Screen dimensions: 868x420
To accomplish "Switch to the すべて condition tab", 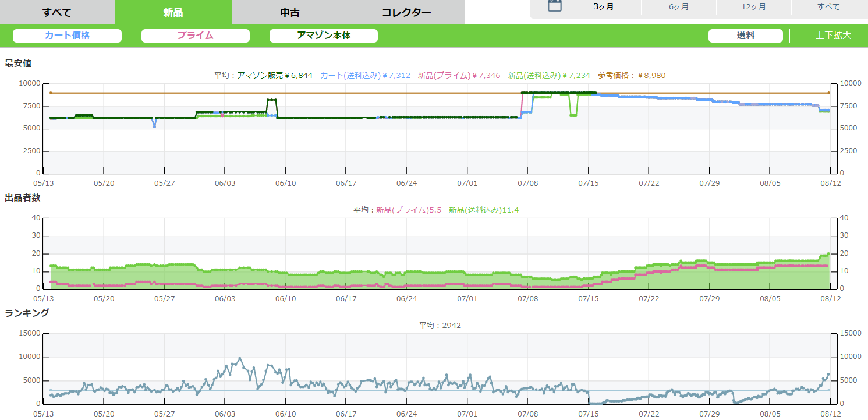I will coord(57,12).
